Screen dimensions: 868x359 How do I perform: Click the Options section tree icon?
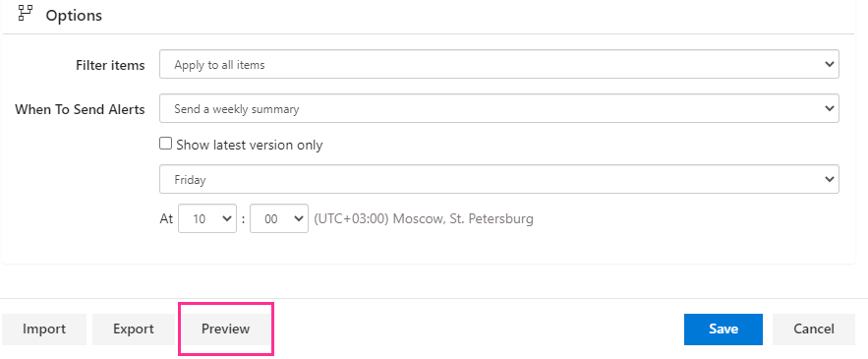(x=25, y=13)
